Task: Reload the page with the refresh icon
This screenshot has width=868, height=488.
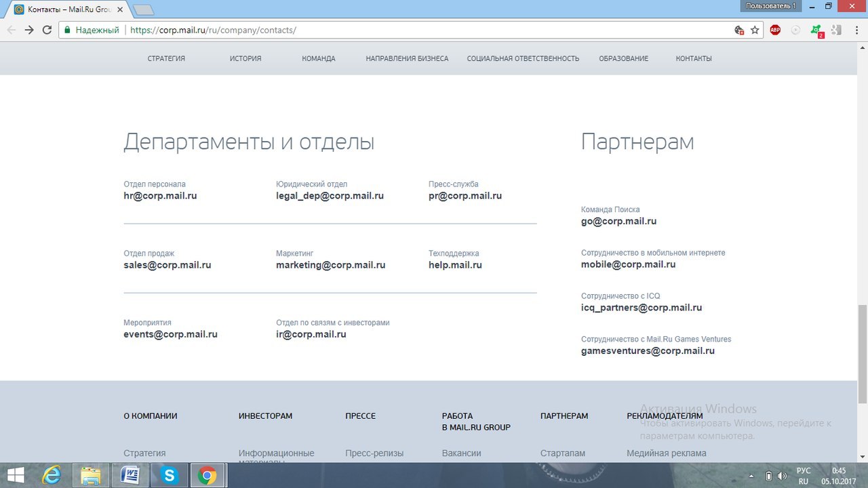Action: click(x=47, y=30)
